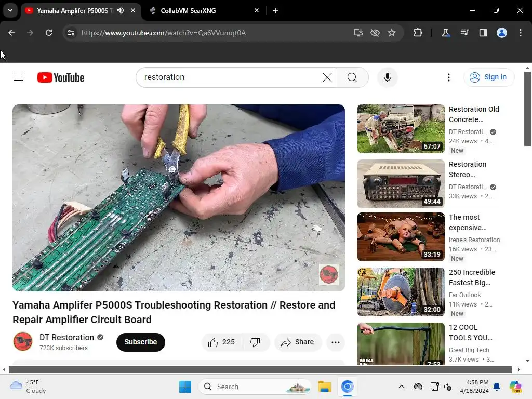Open the DT Restoration channel name link
Viewport: 532px width, 399px height.
click(67, 337)
